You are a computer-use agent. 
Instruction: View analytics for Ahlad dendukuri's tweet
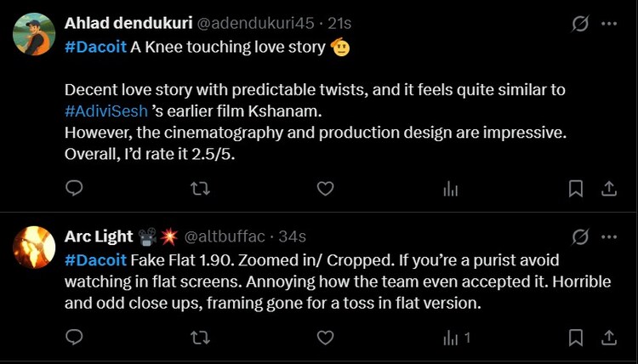coord(451,189)
